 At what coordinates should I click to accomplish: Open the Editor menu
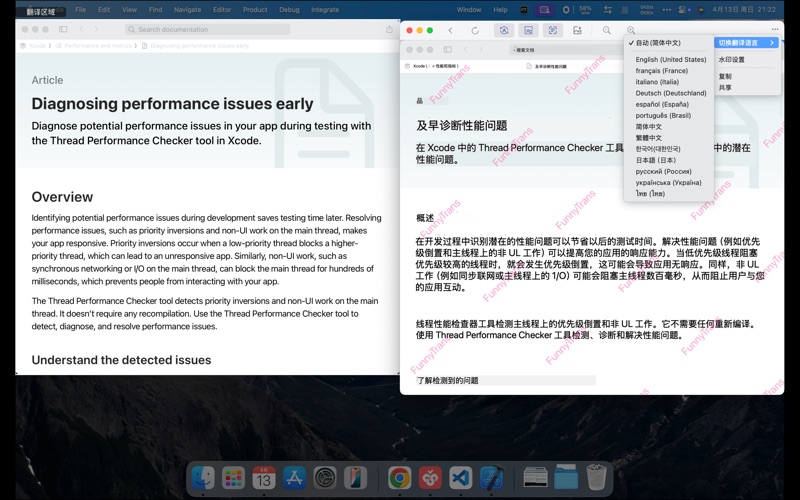click(x=222, y=10)
